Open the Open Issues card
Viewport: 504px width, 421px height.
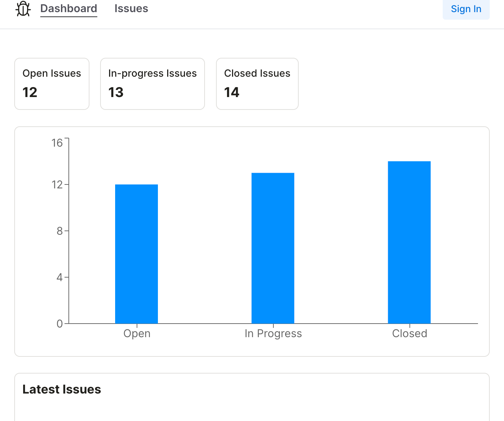pyautogui.click(x=52, y=84)
